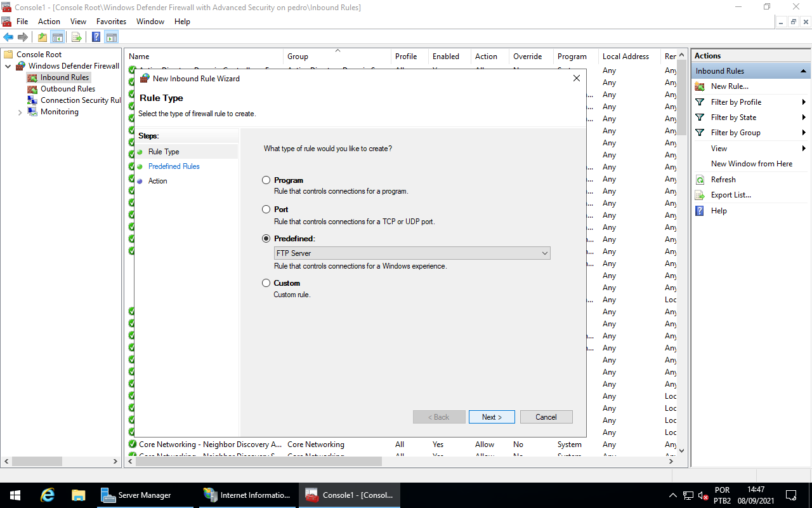Image resolution: width=812 pixels, height=508 pixels.
Task: Open the Action menu
Action: (49, 21)
